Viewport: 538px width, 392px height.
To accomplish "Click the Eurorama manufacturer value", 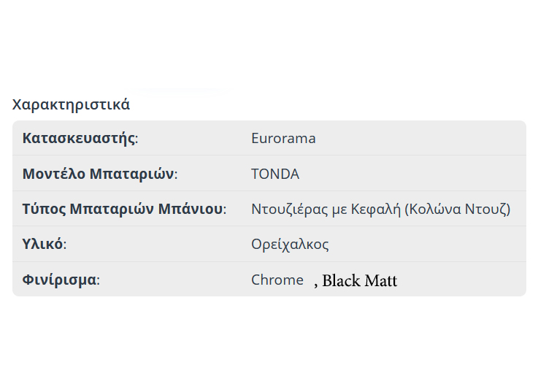I will point(283,139).
